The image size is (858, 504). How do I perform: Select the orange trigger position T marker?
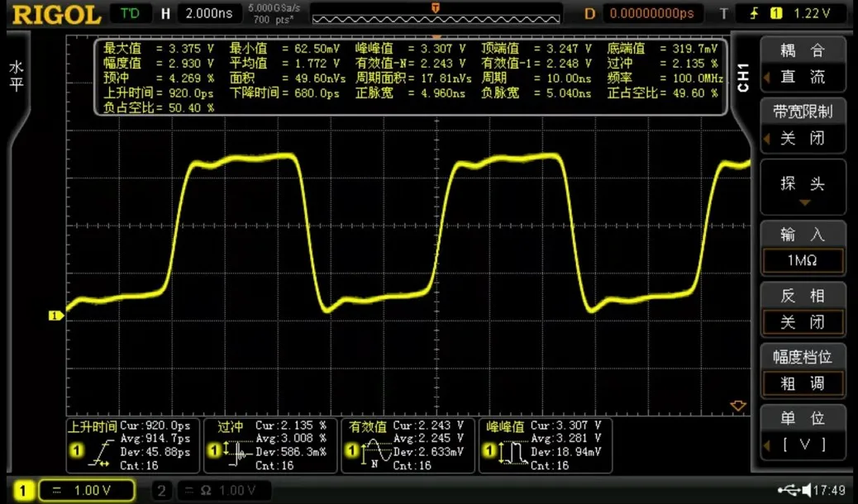point(436,7)
